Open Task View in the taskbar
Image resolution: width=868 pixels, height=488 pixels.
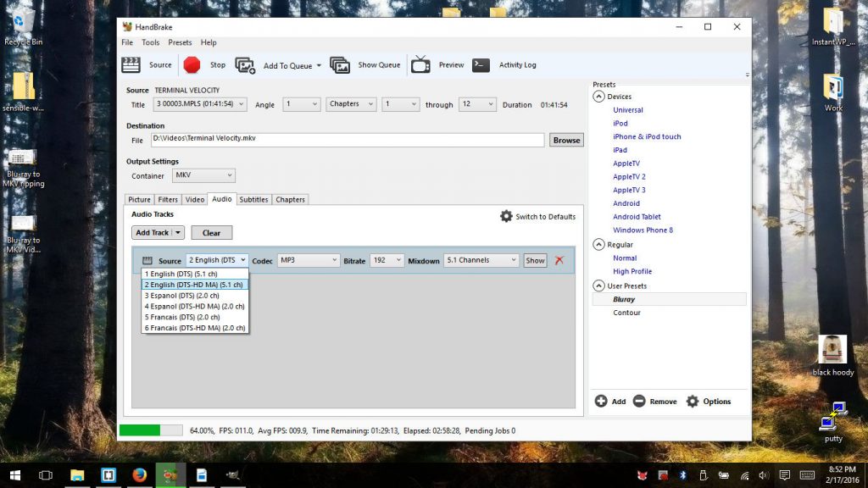click(46, 475)
